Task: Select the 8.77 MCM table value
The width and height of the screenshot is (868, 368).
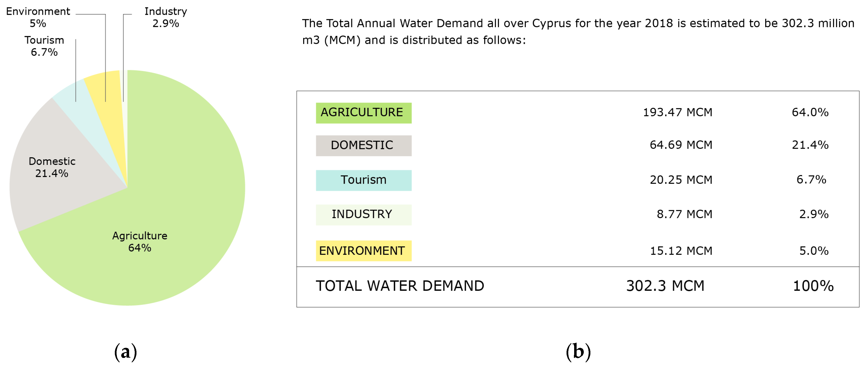Action: pos(684,214)
